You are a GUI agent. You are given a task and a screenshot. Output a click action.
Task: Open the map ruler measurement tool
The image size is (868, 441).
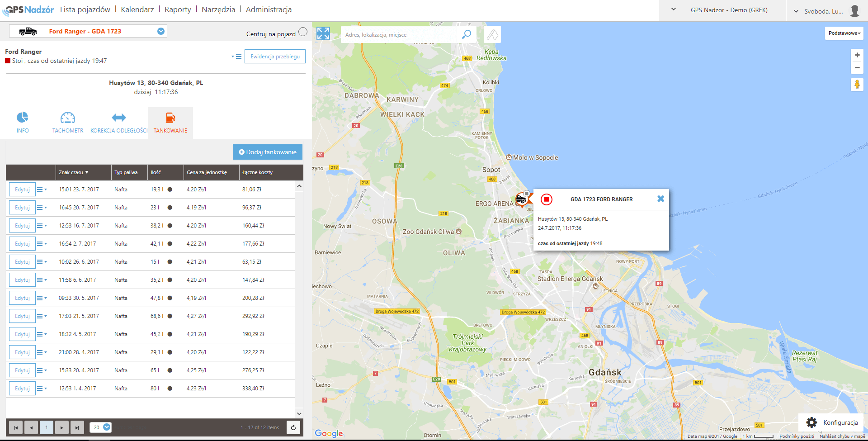tap(492, 34)
